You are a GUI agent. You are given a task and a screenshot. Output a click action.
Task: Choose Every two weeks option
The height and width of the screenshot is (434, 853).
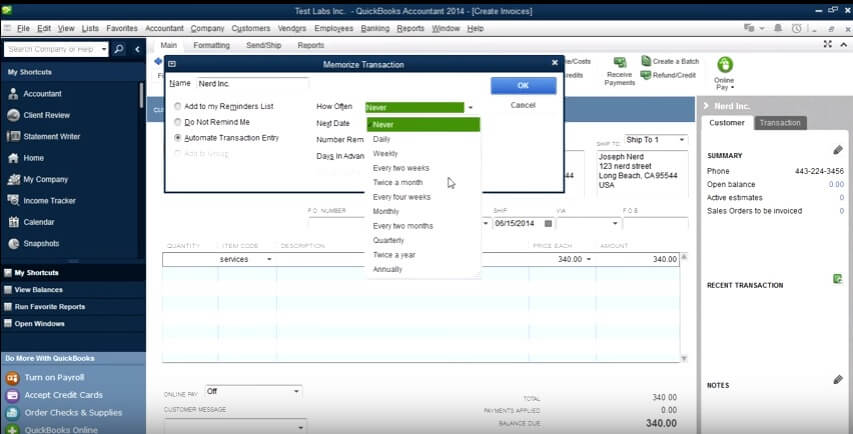423,168
